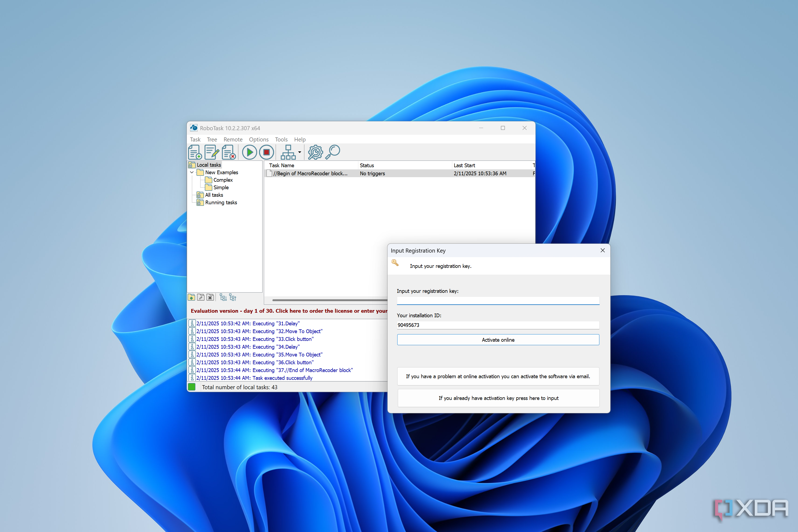Rename folder using the pencil folder icon
Image resolution: width=798 pixels, height=532 pixels.
click(x=201, y=297)
